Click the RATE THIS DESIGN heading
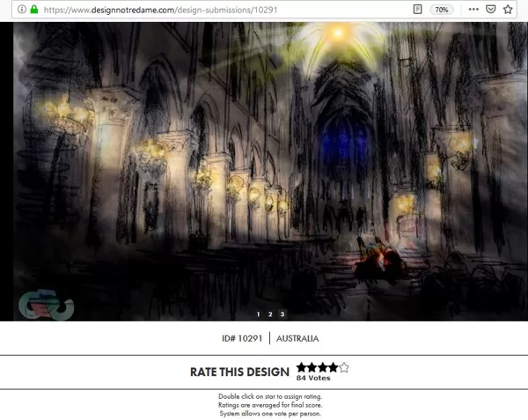Image resolution: width=528 pixels, height=420 pixels. coord(239,372)
